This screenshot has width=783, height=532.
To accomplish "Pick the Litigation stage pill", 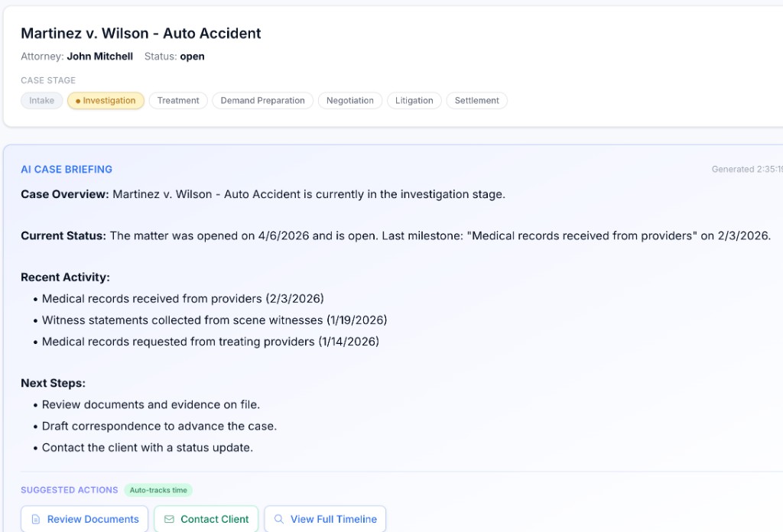I will pyautogui.click(x=414, y=101).
